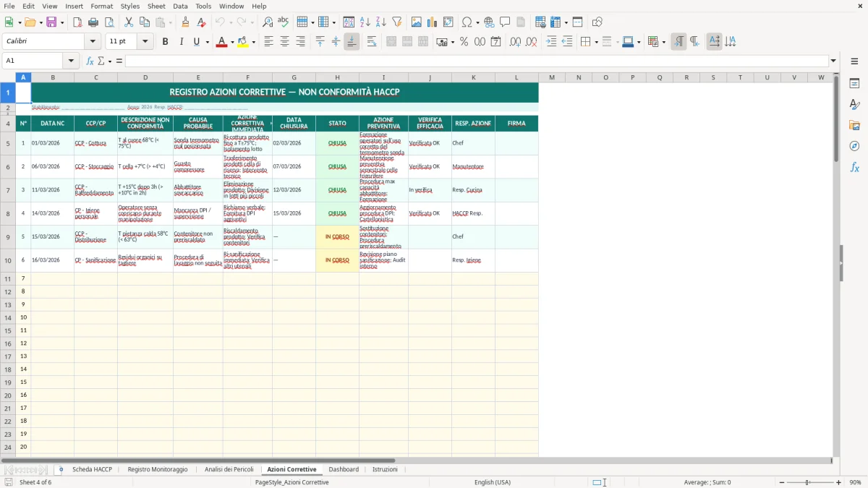The height and width of the screenshot is (488, 868).
Task: Open the Data menu
Action: pyautogui.click(x=180, y=6)
